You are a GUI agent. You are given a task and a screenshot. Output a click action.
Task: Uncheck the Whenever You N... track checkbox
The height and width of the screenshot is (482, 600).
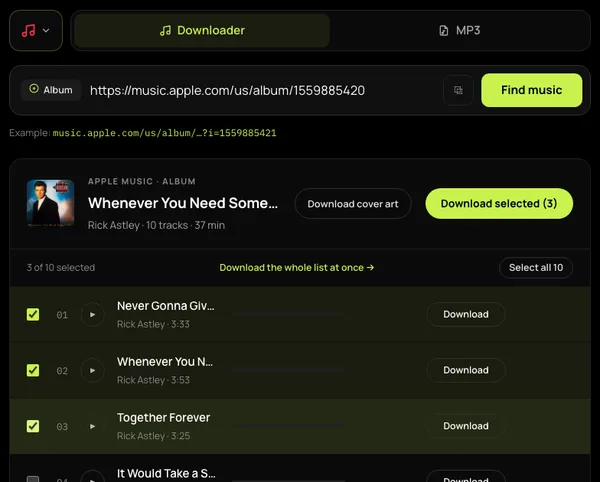pyautogui.click(x=33, y=370)
